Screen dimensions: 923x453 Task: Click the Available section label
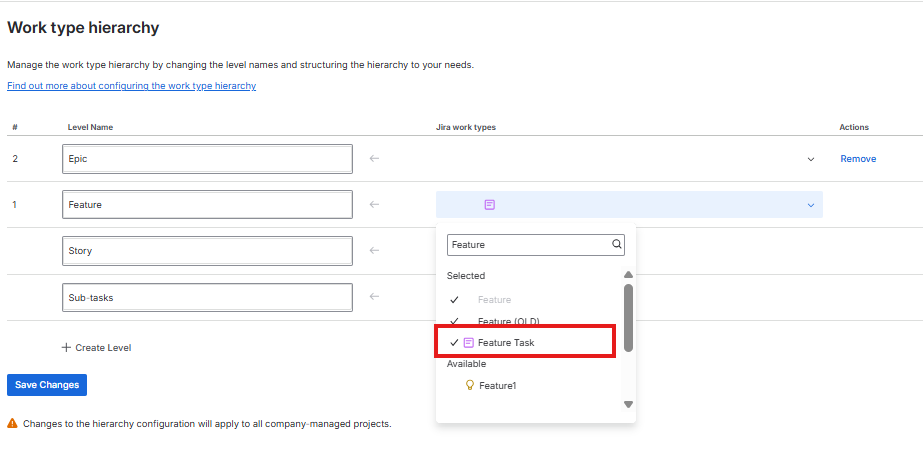click(466, 364)
